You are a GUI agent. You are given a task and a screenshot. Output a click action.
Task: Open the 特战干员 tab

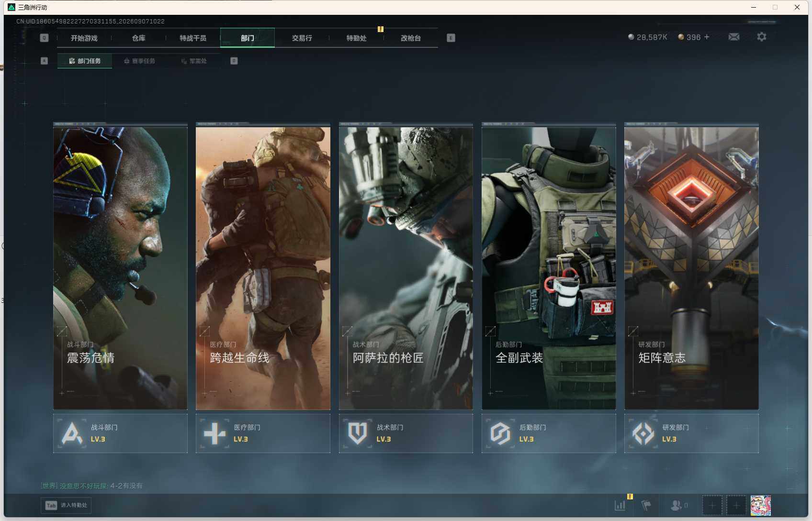click(193, 38)
